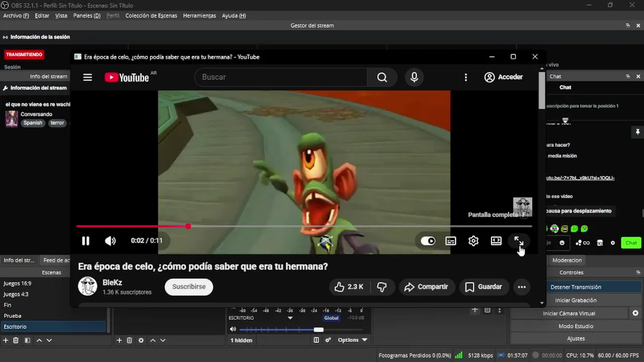Turn on YouTube subtitles button
This screenshot has width=644, height=362.
tap(451, 241)
